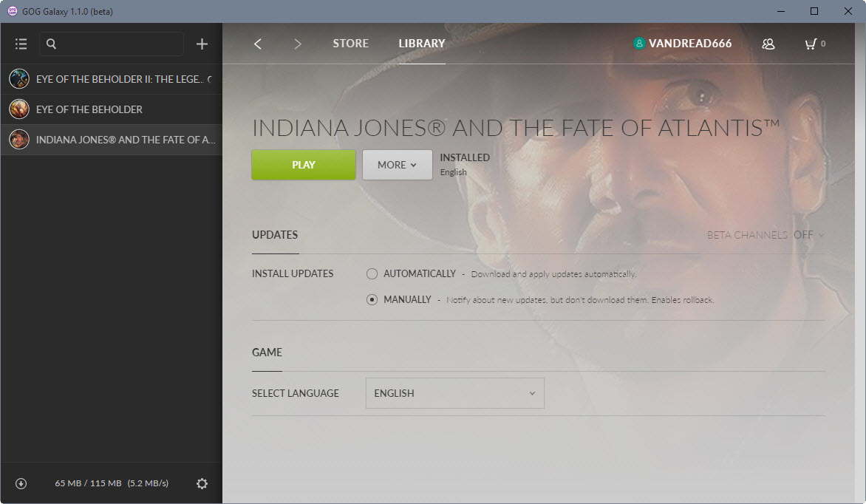Focus the library search field
The width and height of the screenshot is (866, 504).
pos(112,44)
